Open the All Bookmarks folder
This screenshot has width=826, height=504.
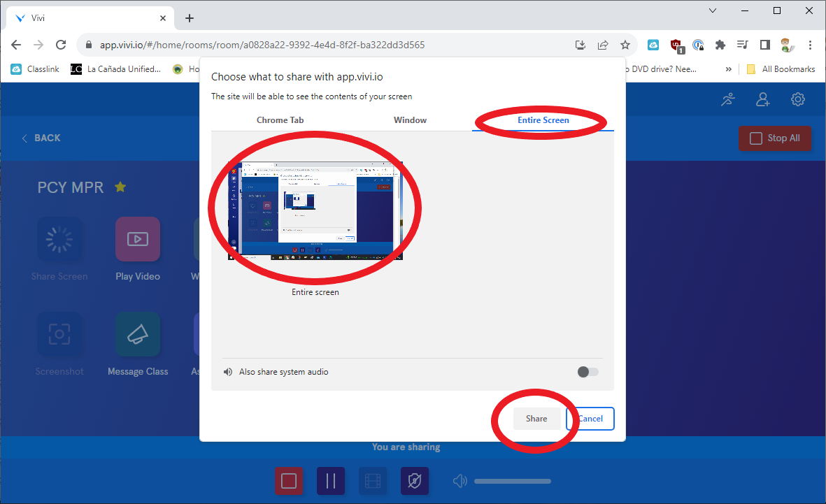tap(781, 69)
